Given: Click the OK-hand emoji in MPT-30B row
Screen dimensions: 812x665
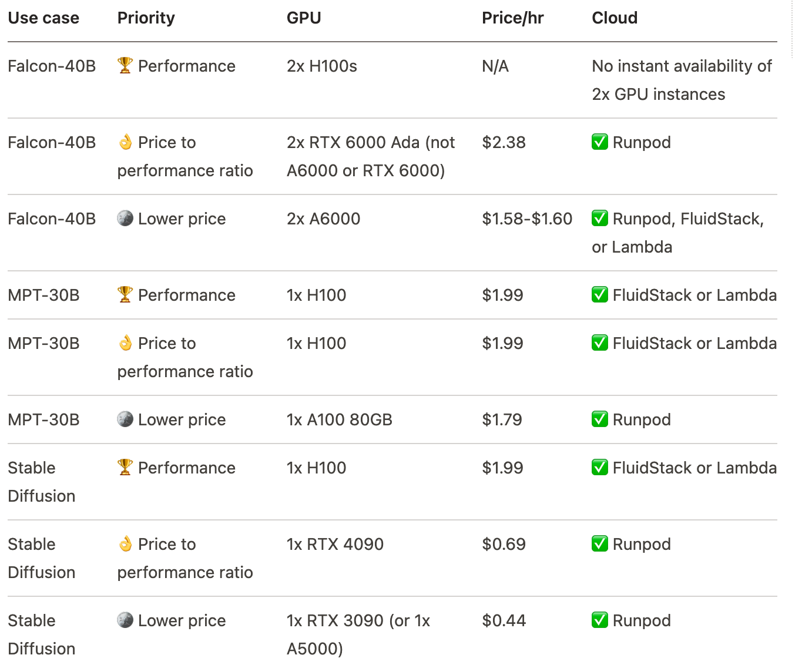Looking at the screenshot, I should coord(125,342).
